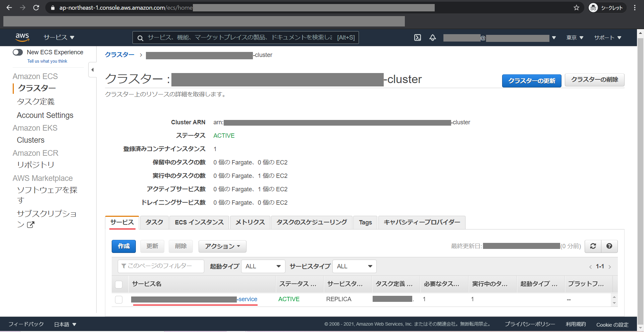
Task: Click the クラスター breadcrumb link
Action: 120,55
